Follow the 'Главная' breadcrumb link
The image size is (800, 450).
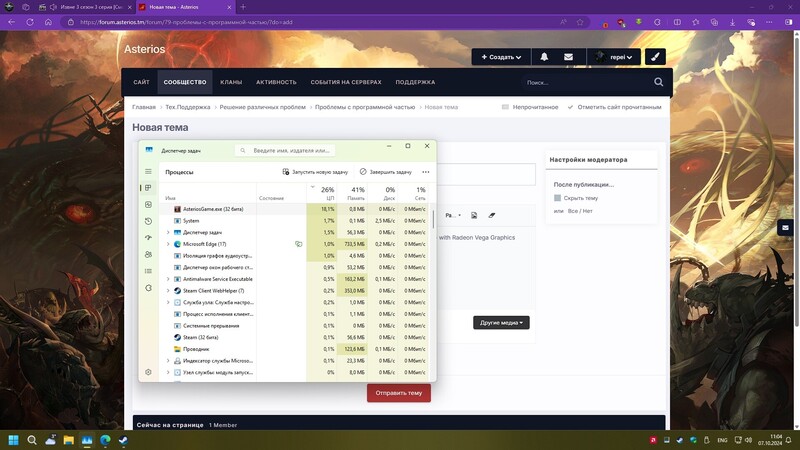point(144,107)
